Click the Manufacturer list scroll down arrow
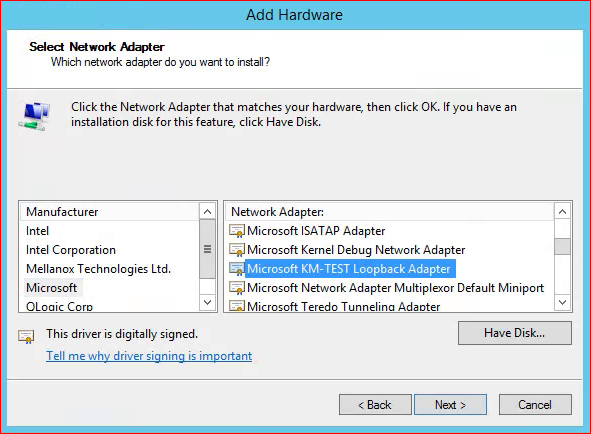This screenshot has height=434, width=591. [x=207, y=302]
